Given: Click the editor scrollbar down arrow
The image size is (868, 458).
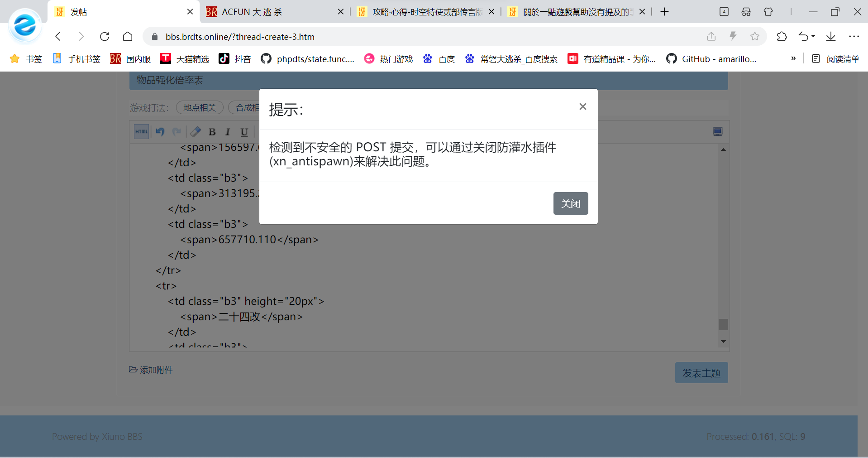Looking at the screenshot, I should 723,342.
